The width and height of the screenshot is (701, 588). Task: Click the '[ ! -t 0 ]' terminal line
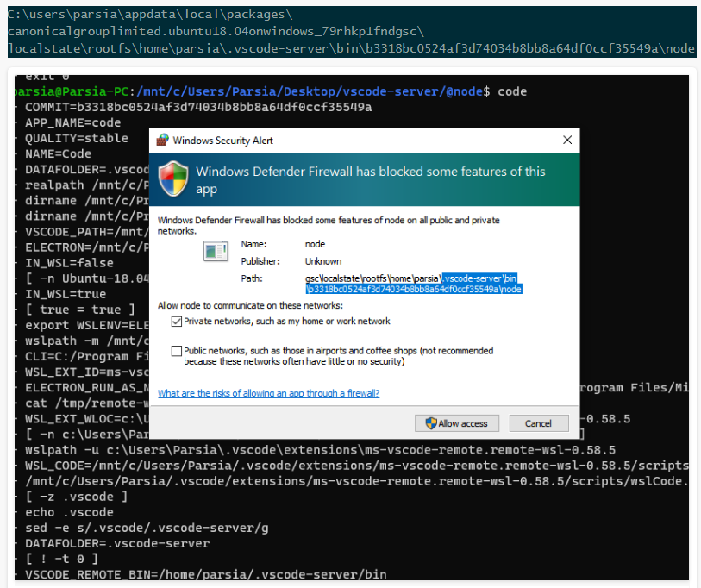62,559
